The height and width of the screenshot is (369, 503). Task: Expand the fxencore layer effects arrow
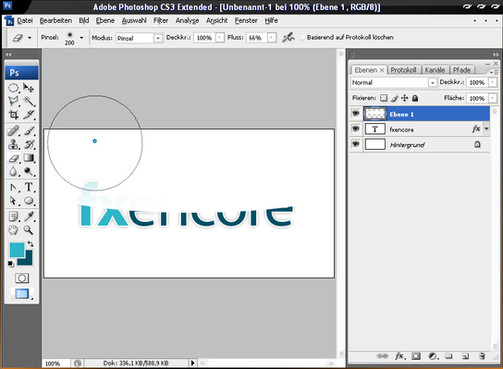487,129
